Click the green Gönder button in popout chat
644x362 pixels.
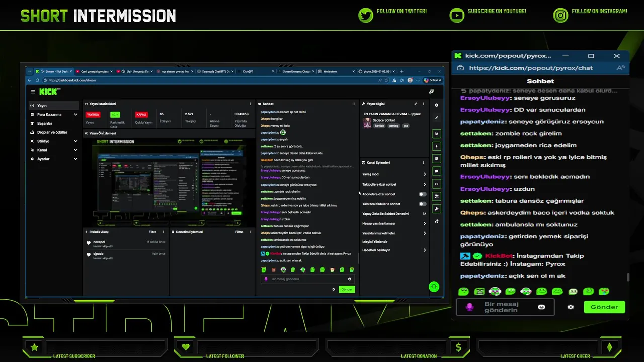604,307
